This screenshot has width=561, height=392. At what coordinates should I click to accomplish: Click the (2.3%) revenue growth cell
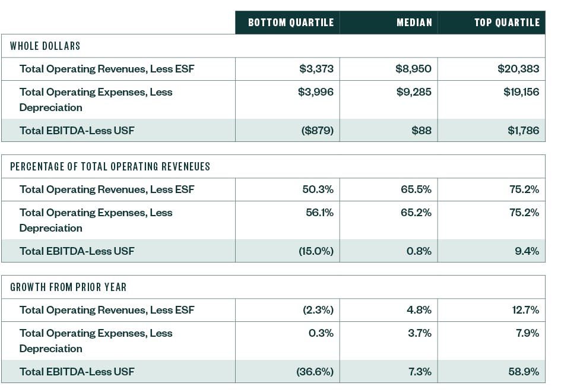[x=317, y=310]
